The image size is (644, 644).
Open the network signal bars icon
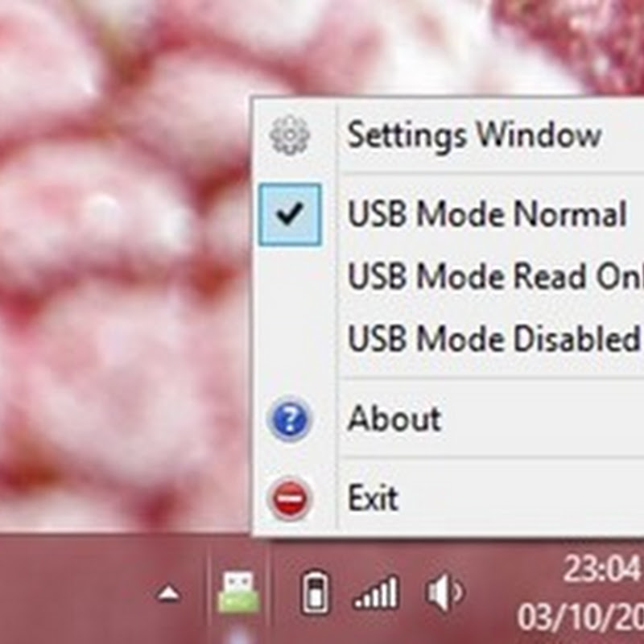(x=375, y=592)
